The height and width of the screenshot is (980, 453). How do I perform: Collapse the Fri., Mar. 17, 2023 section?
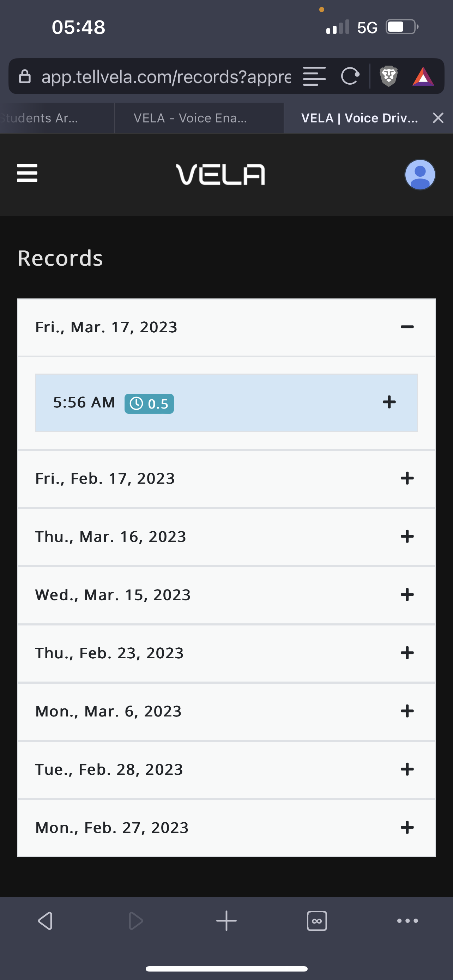coord(407,327)
